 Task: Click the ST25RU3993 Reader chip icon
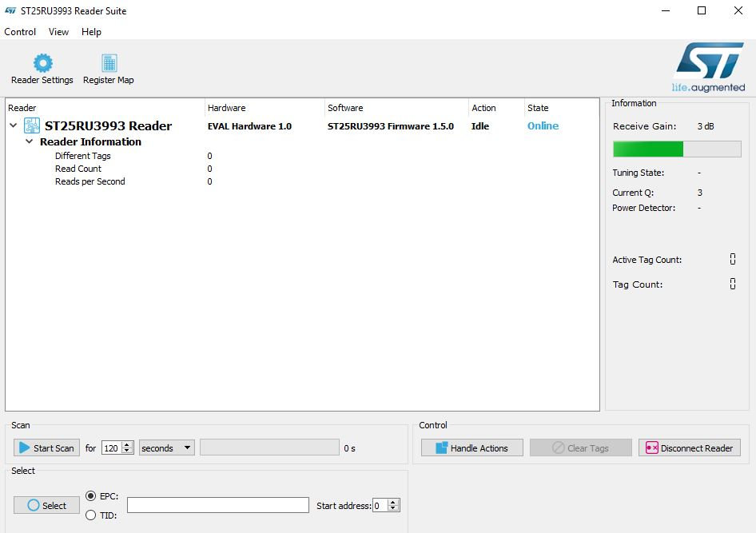(x=32, y=126)
